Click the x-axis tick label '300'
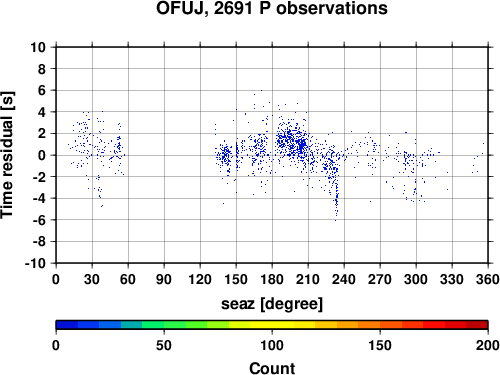 [416, 279]
